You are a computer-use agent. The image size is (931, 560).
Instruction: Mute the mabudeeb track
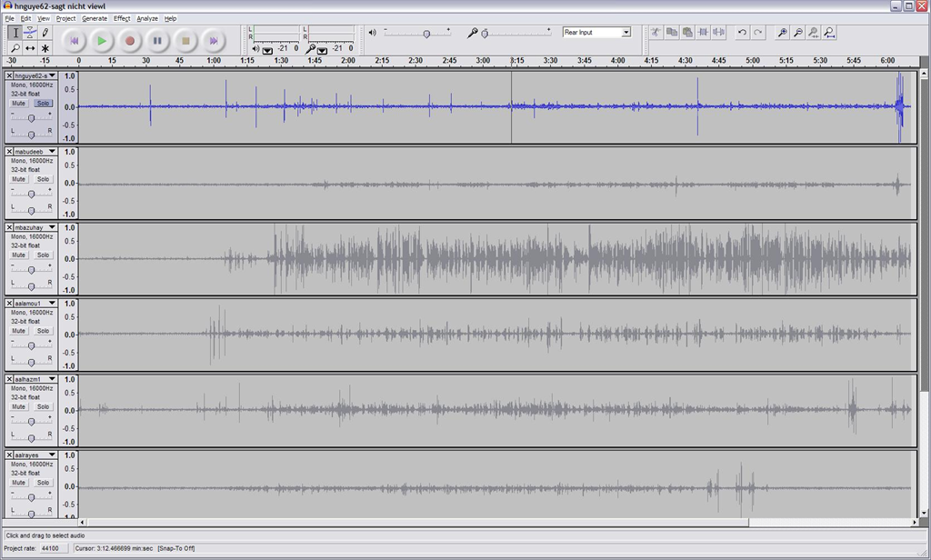pos(18,179)
